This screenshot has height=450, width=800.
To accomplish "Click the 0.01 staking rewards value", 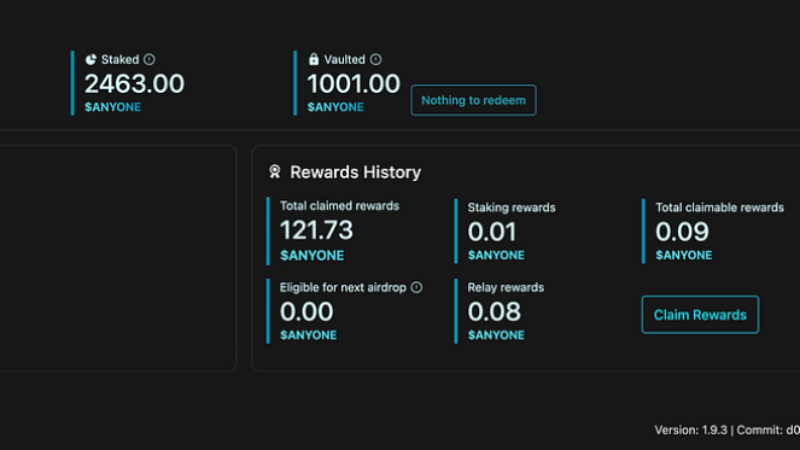I will 492,232.
